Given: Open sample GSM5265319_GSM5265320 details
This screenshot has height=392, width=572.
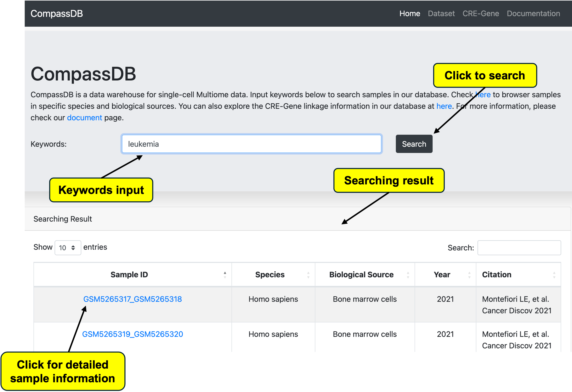Looking at the screenshot, I should click(x=132, y=334).
